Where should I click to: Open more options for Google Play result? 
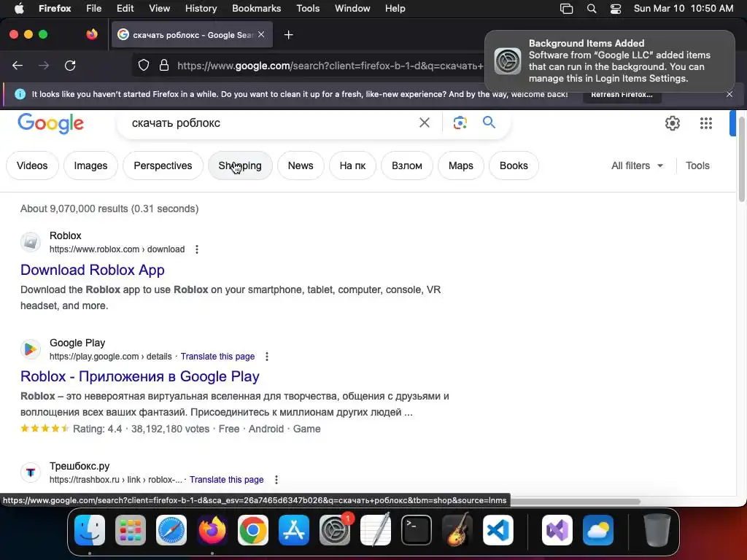click(267, 356)
